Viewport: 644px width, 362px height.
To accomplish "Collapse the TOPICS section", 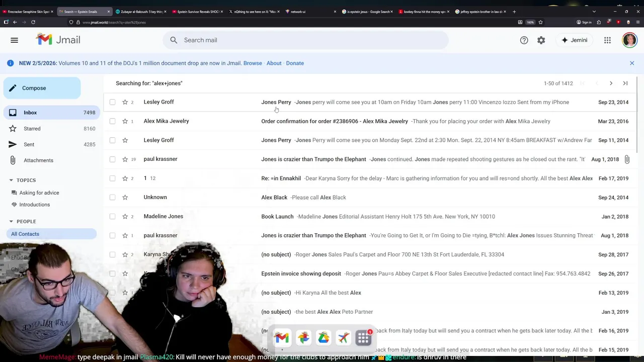I will pos(11,180).
